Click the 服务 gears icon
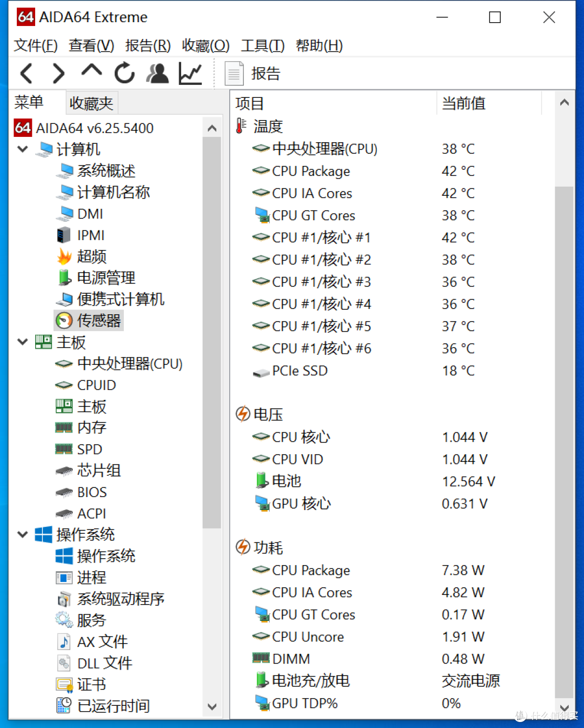584x728 pixels. tap(64, 620)
